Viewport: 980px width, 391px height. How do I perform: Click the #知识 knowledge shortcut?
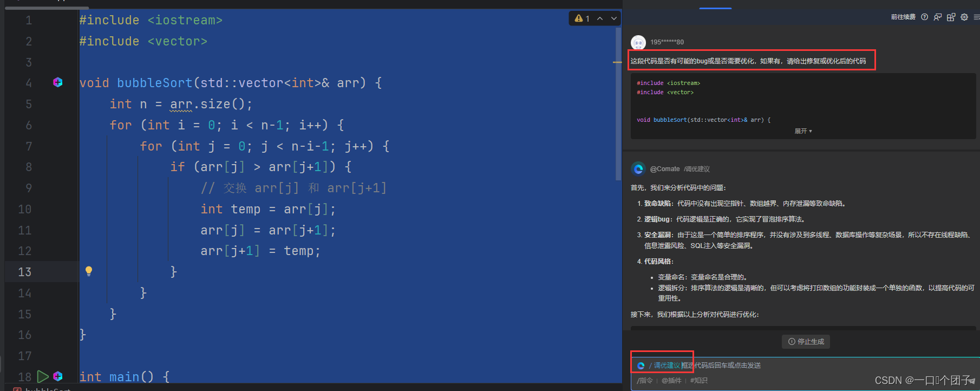coord(699,381)
